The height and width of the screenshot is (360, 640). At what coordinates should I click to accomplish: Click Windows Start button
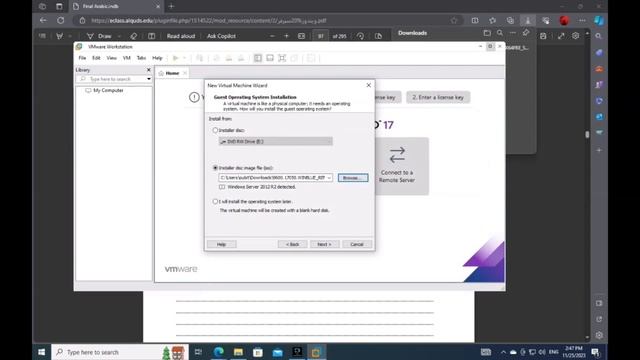[42, 352]
